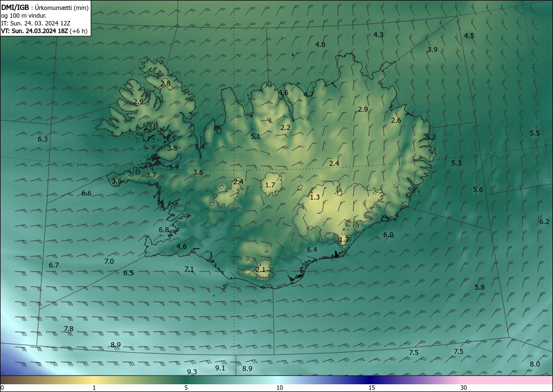Image resolution: width=553 pixels, height=392 pixels.
Task: Click the 6.7 value on the map
Action: (54, 265)
